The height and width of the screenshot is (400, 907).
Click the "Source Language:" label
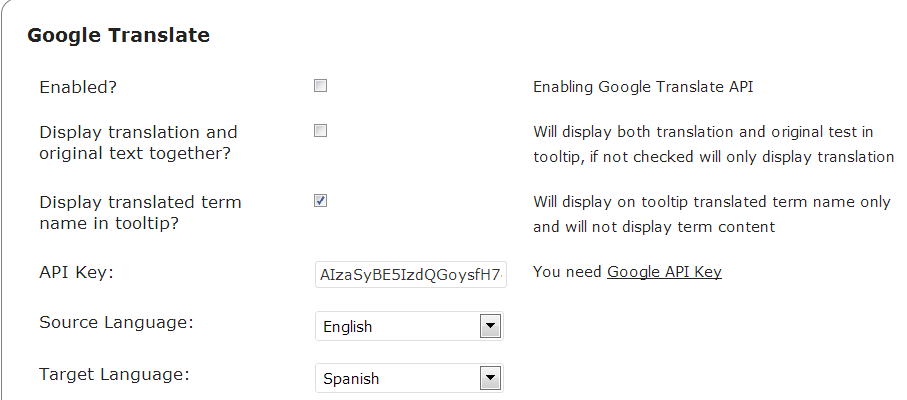pyautogui.click(x=116, y=322)
